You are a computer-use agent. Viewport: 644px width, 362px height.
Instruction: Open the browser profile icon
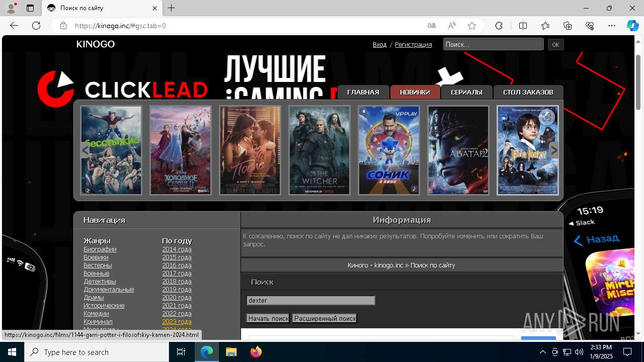(11, 8)
